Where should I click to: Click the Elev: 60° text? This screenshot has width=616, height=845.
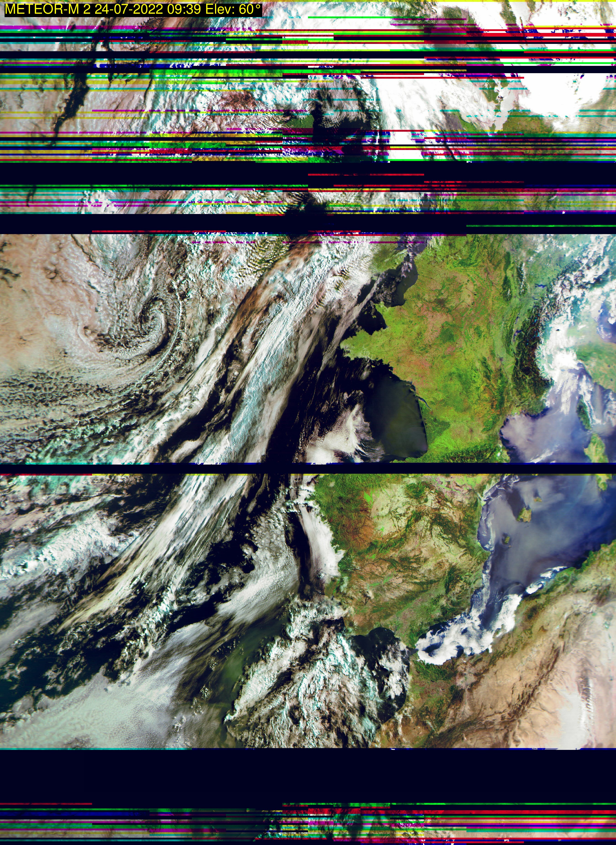233,9
